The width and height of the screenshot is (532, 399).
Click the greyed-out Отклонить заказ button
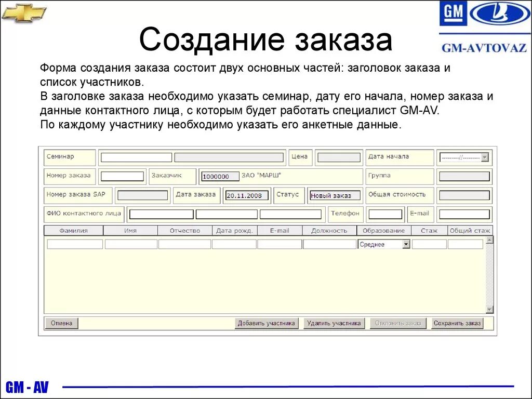pos(397,323)
